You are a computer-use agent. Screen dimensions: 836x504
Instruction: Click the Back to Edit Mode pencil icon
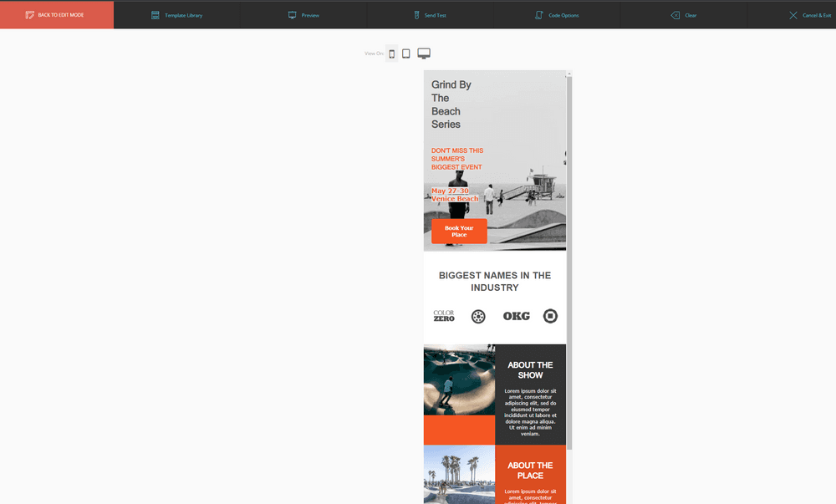click(29, 15)
